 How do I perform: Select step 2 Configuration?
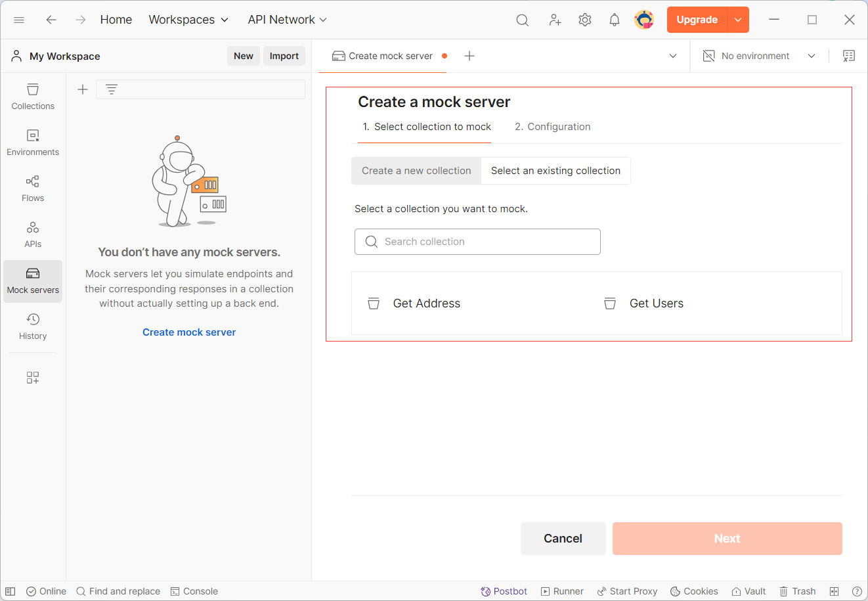(x=553, y=127)
